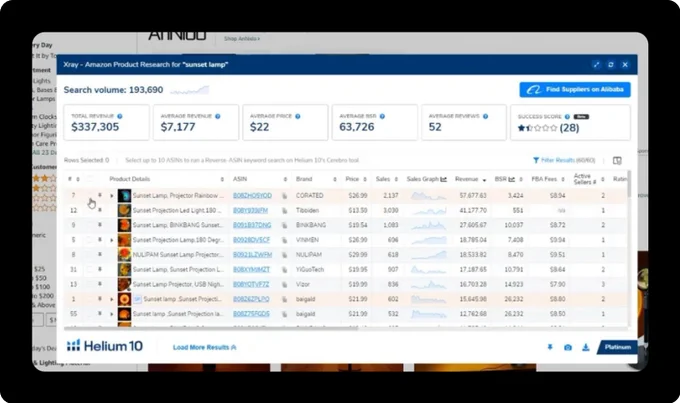
Task: Expand variations of baigald row 55
Action: point(111,314)
